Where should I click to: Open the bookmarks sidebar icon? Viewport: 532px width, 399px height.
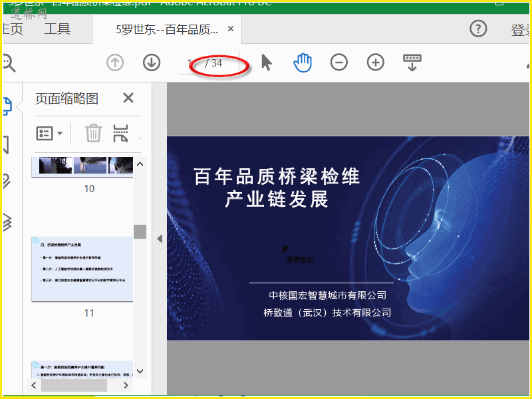pos(6,145)
